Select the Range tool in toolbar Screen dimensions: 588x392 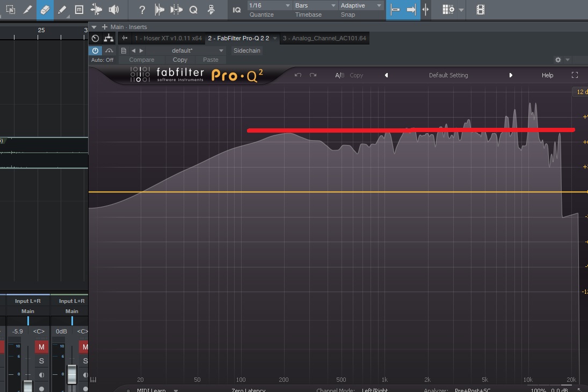11,9
